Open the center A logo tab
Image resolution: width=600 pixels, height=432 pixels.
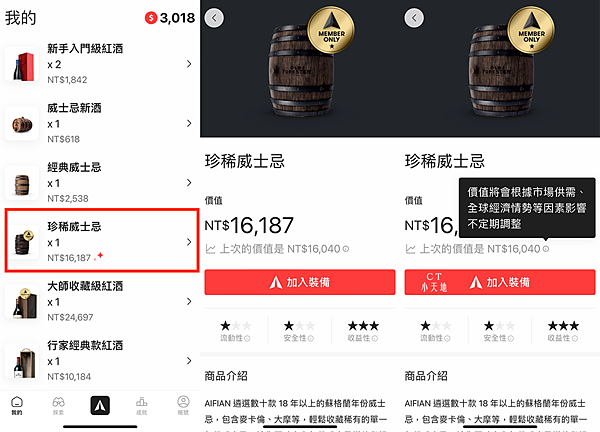[100, 405]
